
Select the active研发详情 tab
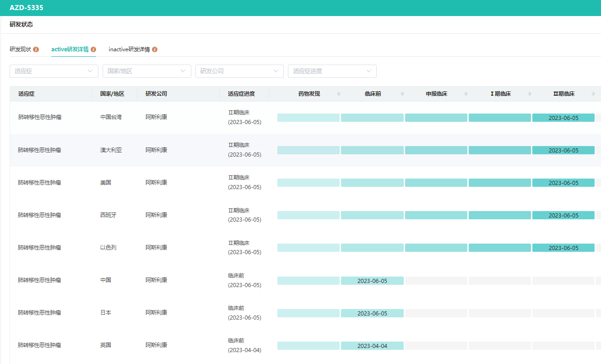70,49
